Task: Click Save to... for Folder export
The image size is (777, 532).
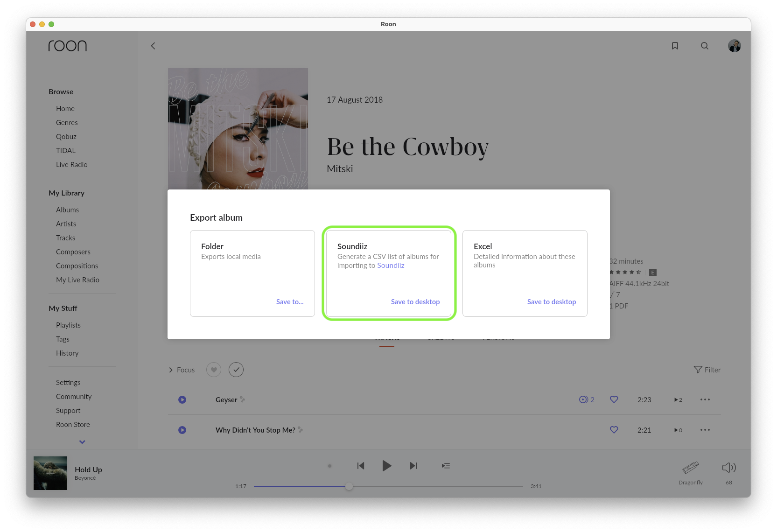Action: pyautogui.click(x=290, y=302)
